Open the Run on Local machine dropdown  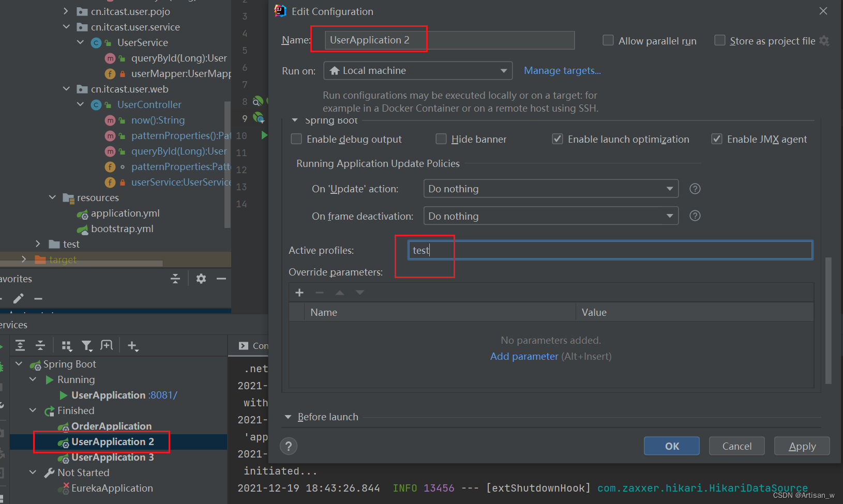(418, 70)
